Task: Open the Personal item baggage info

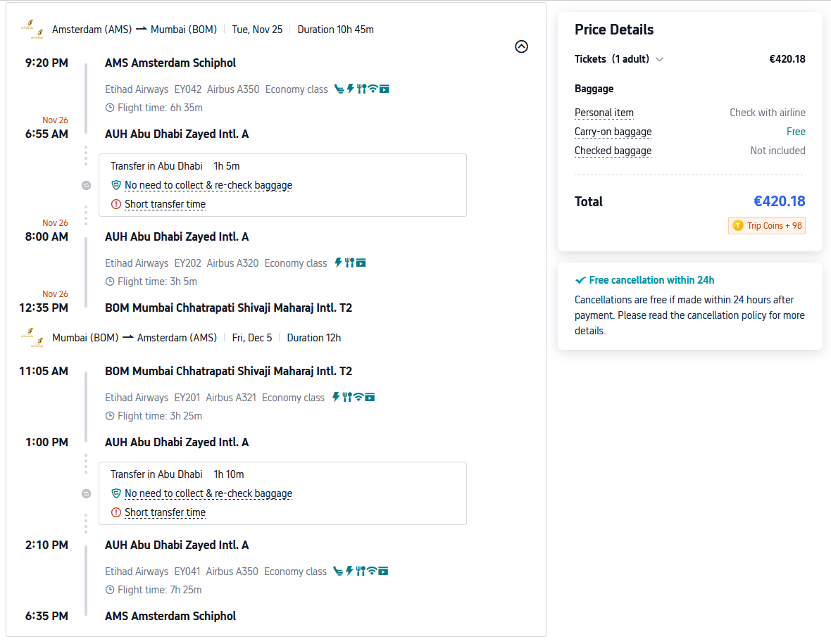Action: [604, 113]
